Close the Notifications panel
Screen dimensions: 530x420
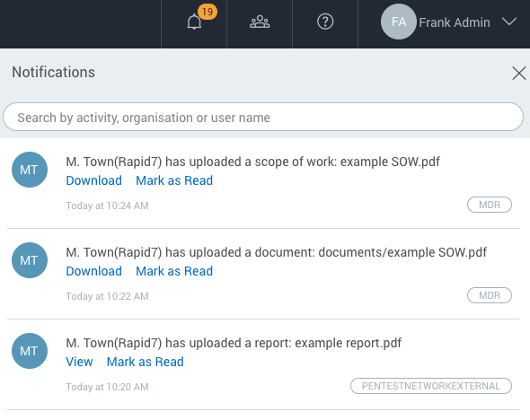(519, 74)
